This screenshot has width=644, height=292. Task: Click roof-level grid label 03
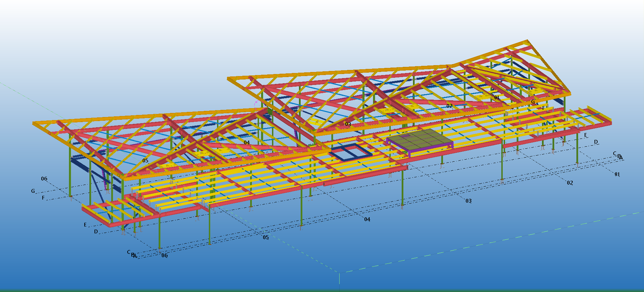[348, 124]
